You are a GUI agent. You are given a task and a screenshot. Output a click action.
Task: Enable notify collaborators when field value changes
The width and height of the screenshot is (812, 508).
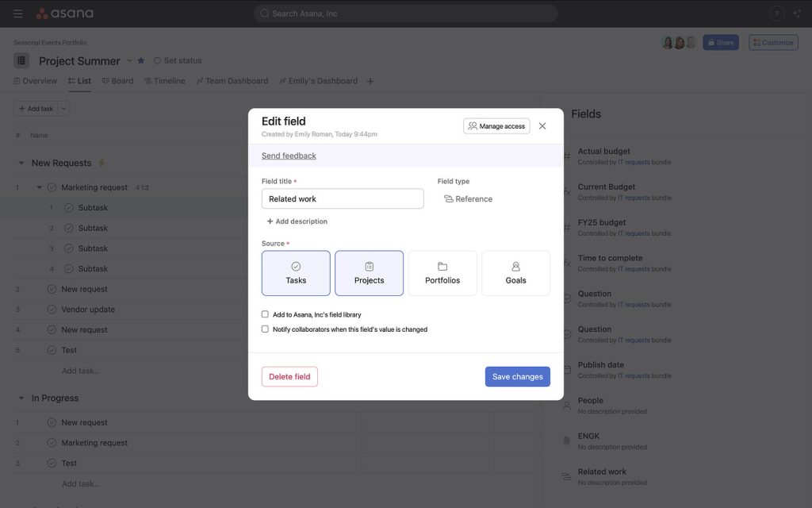point(265,328)
